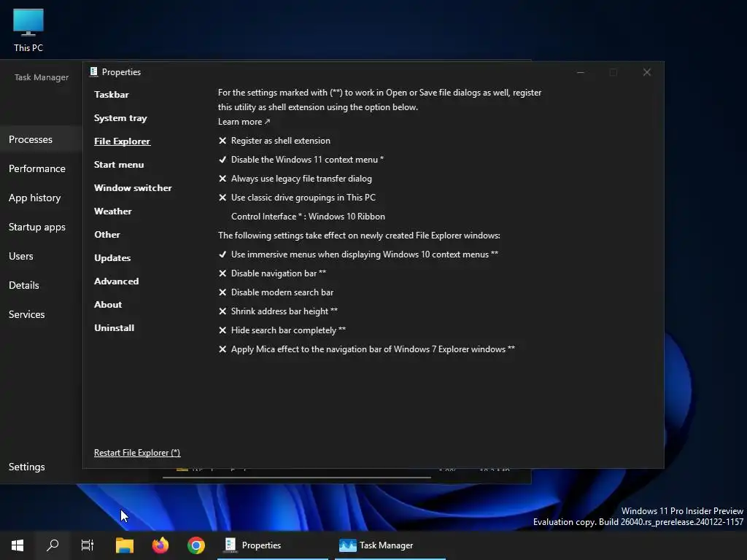Close the Properties window
Image resolution: width=747 pixels, height=560 pixels.
click(646, 72)
